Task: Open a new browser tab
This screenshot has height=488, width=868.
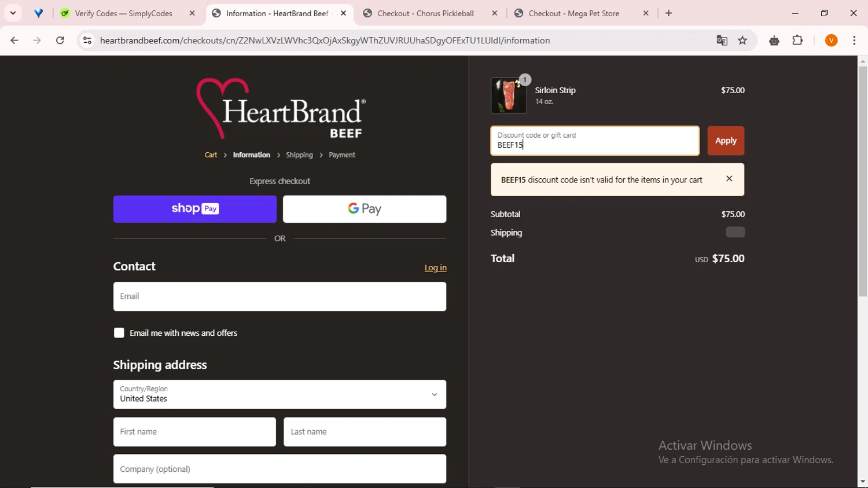Action: pyautogui.click(x=669, y=13)
